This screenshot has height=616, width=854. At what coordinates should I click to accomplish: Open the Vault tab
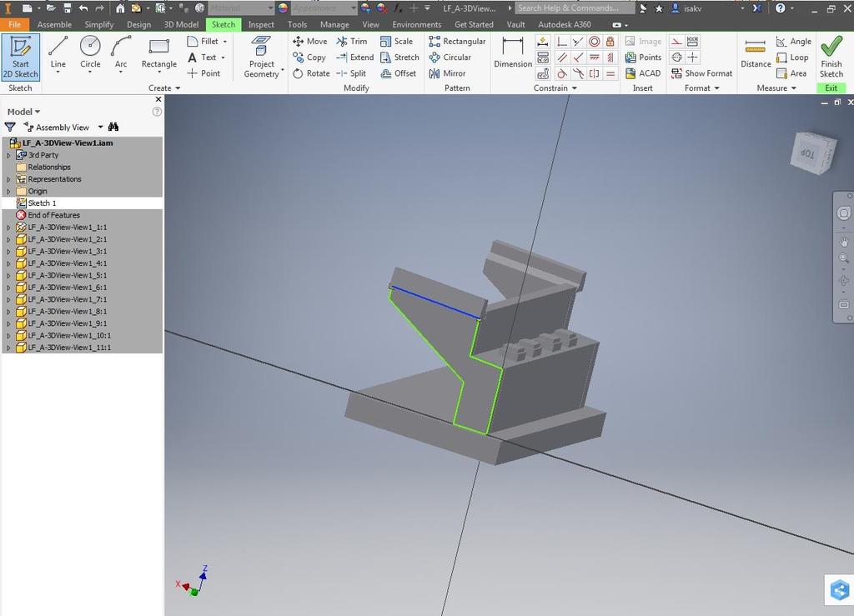[x=515, y=24]
